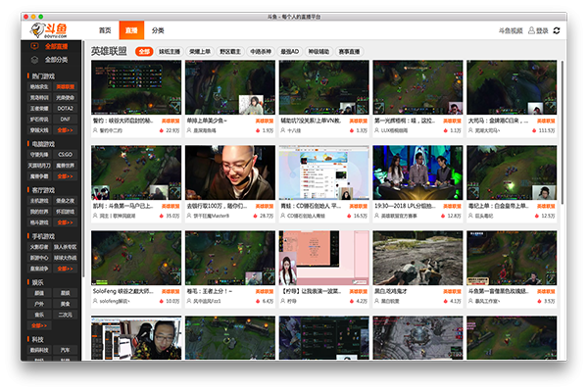Open the 首页 tab
The image size is (588, 392).
pyautogui.click(x=105, y=30)
